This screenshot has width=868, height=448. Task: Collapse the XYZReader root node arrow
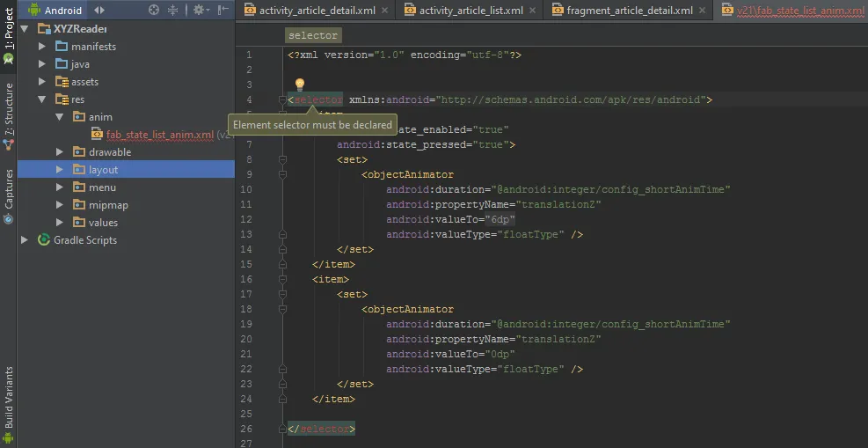[25, 29]
